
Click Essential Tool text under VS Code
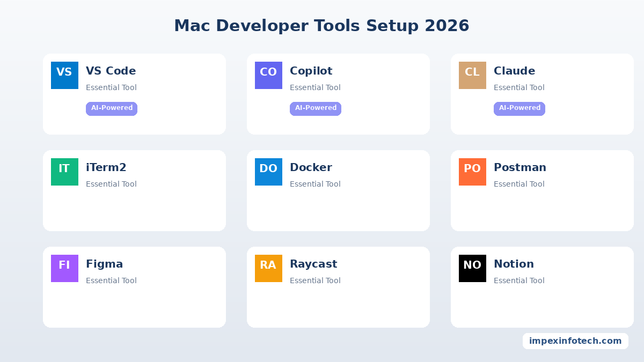(112, 87)
